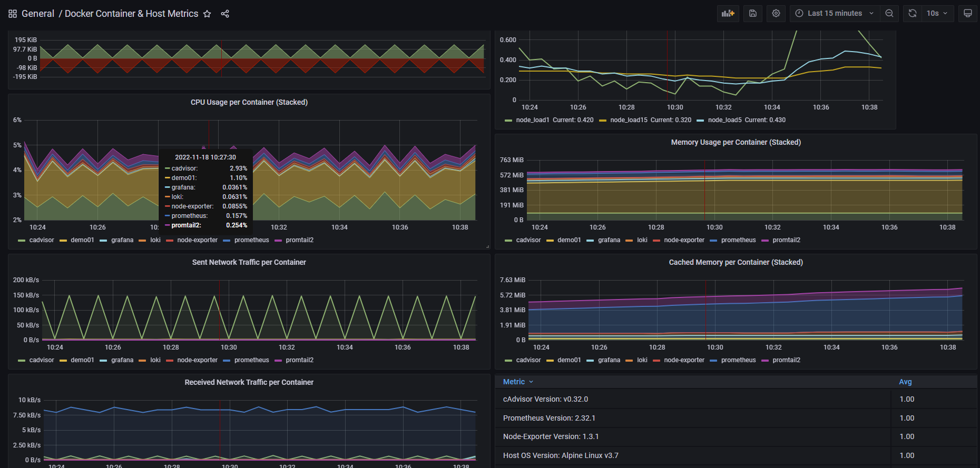Open the Last 15 minutes time picker

coord(835,13)
